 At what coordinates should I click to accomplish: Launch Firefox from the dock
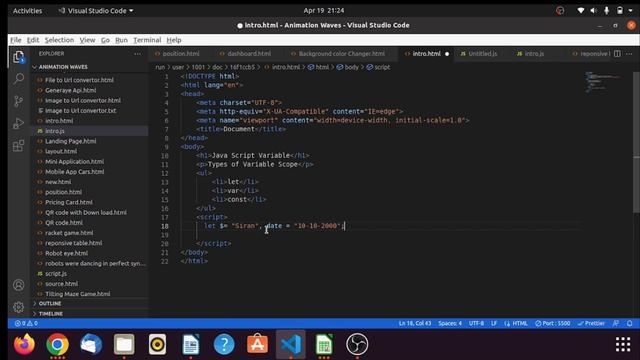[x=24, y=344]
